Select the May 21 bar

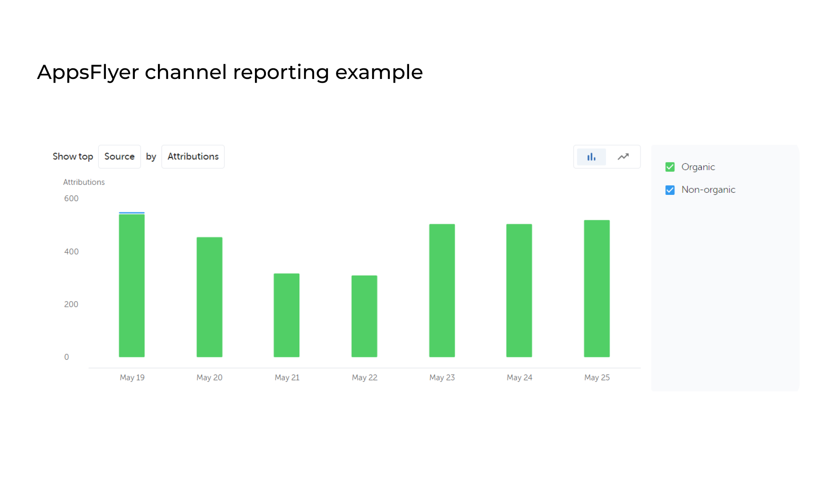[287, 315]
